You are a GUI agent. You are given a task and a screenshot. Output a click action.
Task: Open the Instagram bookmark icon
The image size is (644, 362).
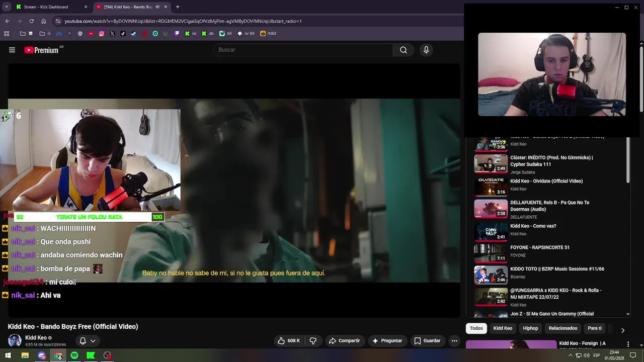[x=102, y=34]
